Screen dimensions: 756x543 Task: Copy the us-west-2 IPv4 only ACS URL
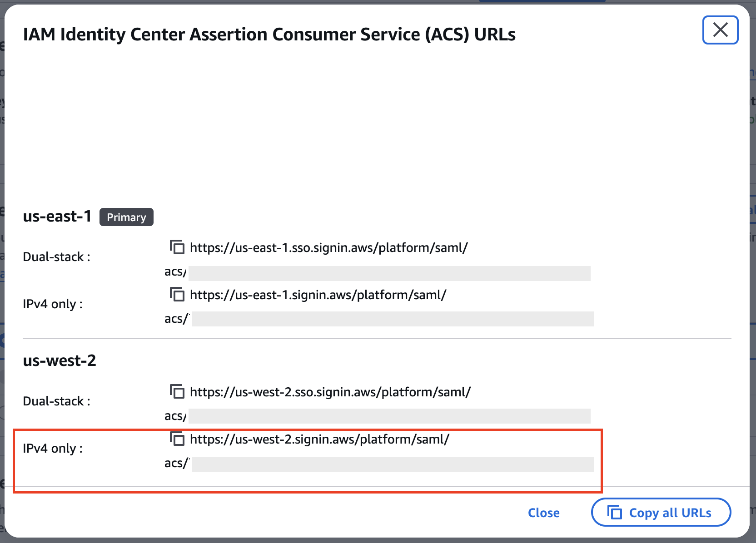(177, 439)
